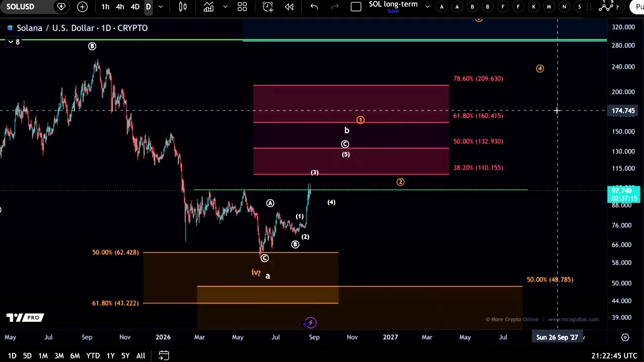Expand the collapsed indicator legend showing 8
This screenshot has width=644, height=362.
[x=13, y=42]
